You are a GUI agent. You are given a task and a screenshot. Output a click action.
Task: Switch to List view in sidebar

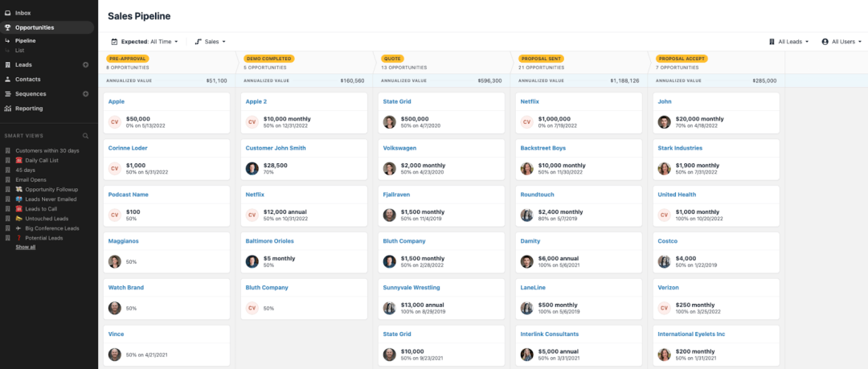(19, 50)
